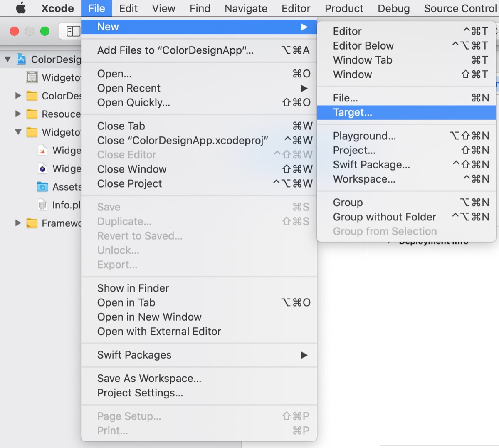Open the Source Control menu

point(460,8)
